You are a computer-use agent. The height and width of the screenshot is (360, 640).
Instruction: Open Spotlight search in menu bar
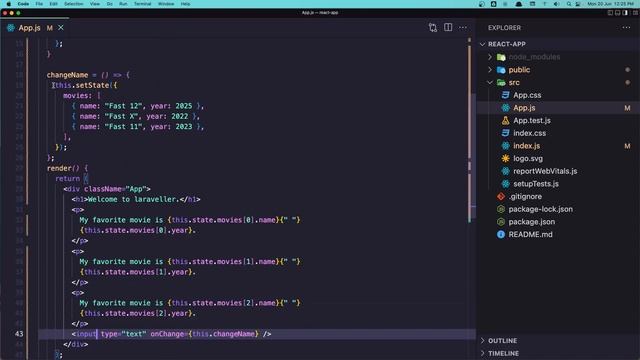click(569, 4)
